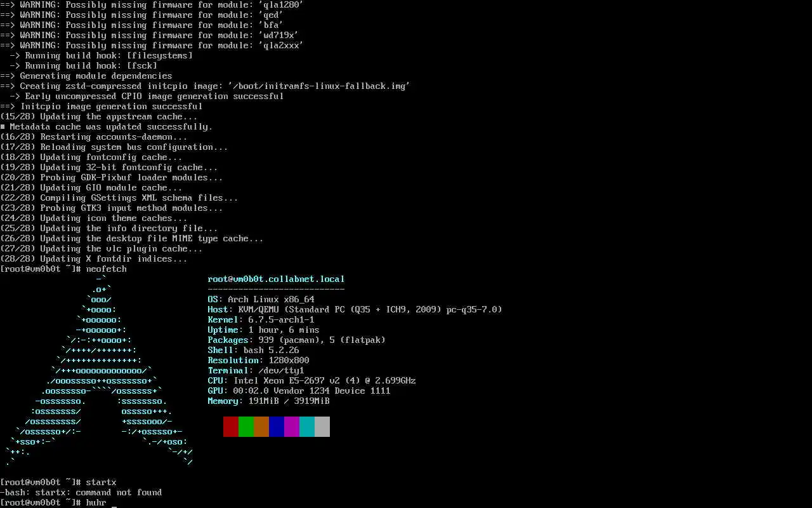The height and width of the screenshot is (508, 812).
Task: Click the orange-brown color block in neofetch palette
Action: click(x=261, y=427)
